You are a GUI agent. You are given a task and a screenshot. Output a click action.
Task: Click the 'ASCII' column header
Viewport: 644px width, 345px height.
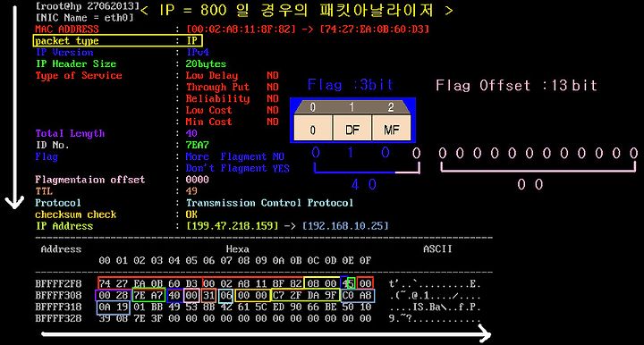point(437,249)
